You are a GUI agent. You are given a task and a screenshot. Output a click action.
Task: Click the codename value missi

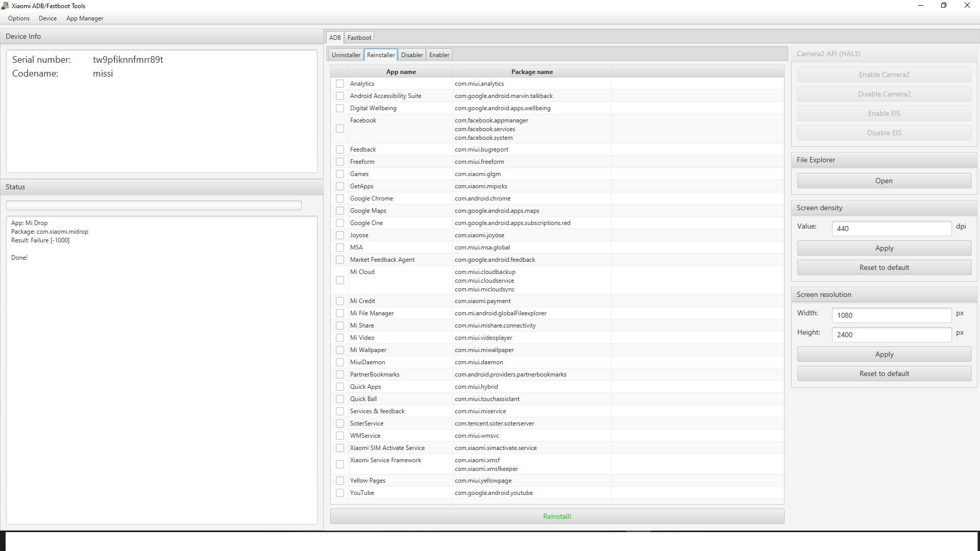pyautogui.click(x=103, y=73)
